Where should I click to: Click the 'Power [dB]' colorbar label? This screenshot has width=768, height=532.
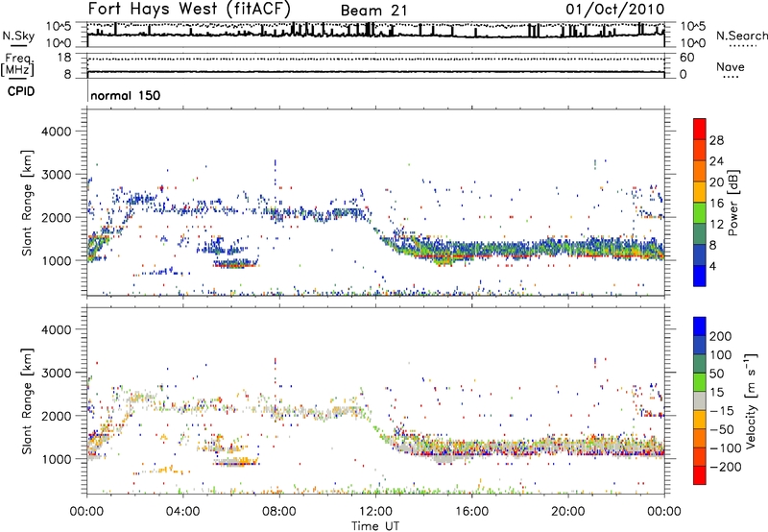[x=732, y=203]
